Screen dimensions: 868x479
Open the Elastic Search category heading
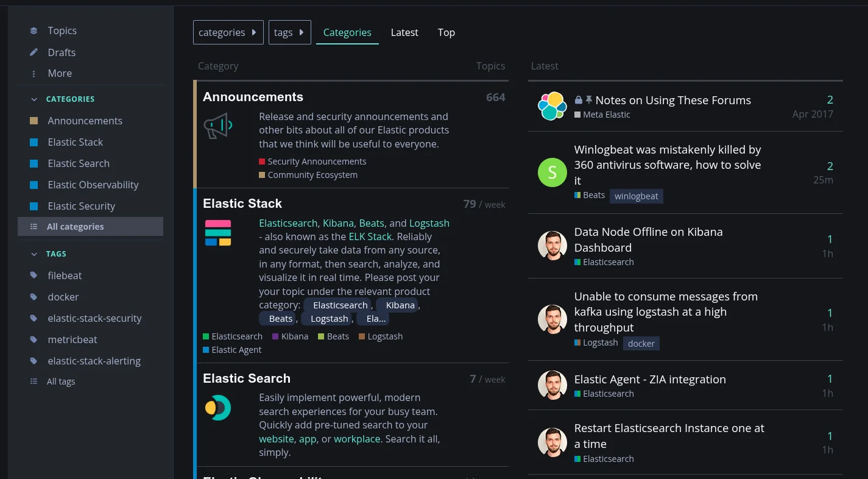coord(247,378)
